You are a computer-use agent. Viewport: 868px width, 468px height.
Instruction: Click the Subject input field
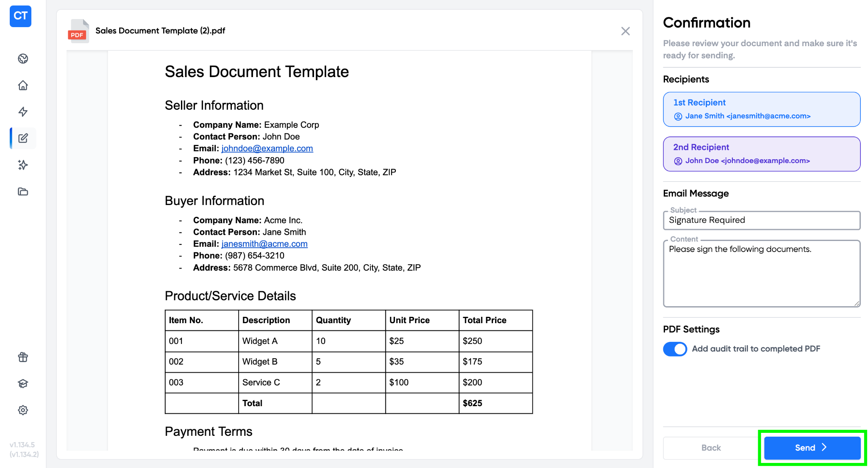[761, 220]
